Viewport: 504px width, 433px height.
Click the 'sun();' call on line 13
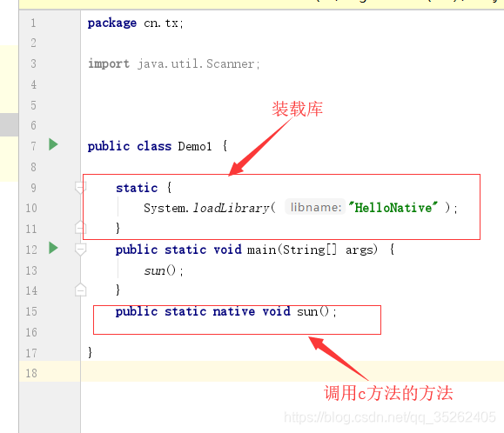click(164, 270)
